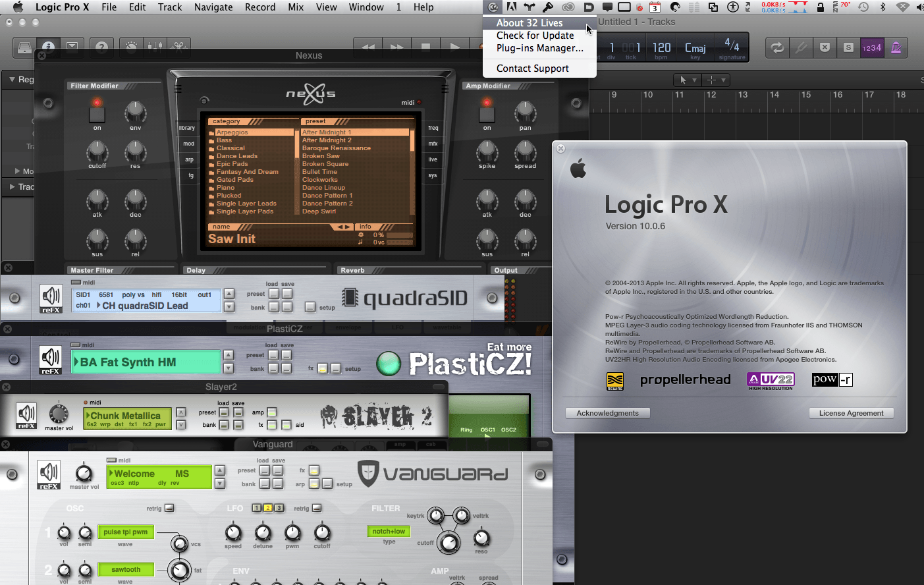This screenshot has height=585, width=924.
Task: Open Vanguard notch+low filter type selector
Action: [x=389, y=531]
